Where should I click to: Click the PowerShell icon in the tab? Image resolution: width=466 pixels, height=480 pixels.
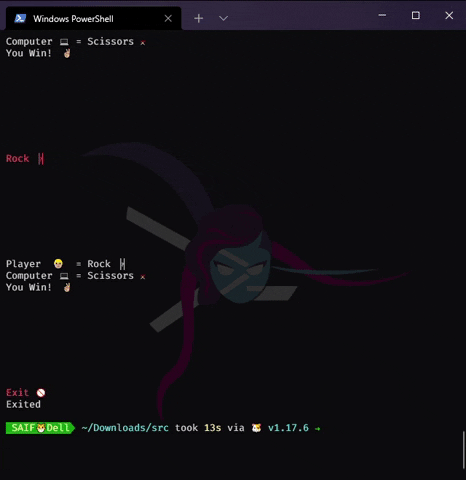(20, 18)
